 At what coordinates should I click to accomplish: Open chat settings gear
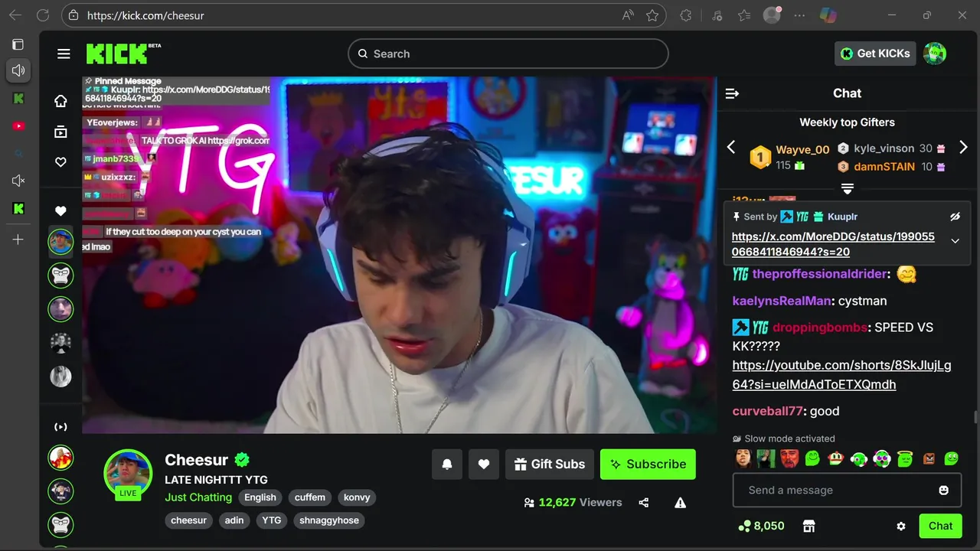click(901, 527)
